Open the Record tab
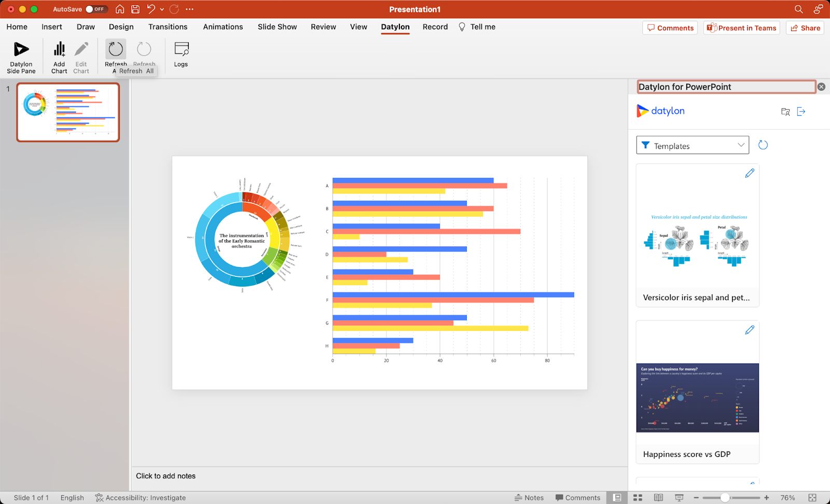 tap(435, 27)
